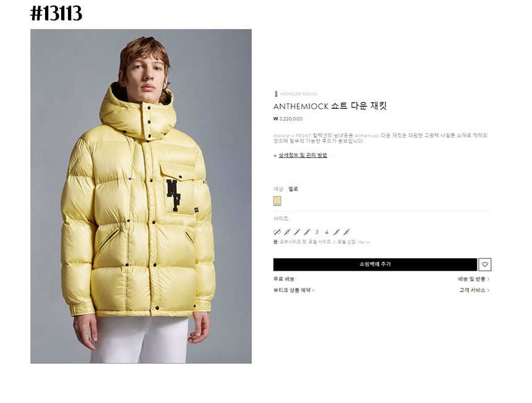Select the crossed-out size 0
532x403 pixels.
point(288,232)
